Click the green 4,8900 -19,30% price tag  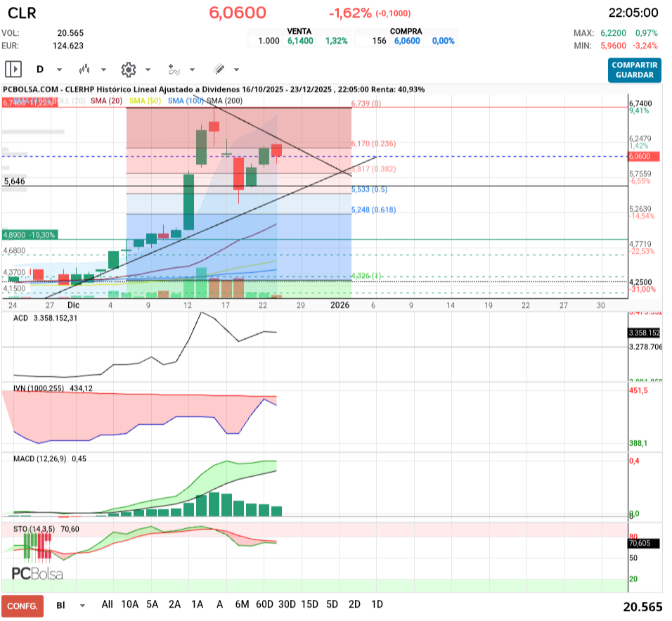(x=29, y=235)
